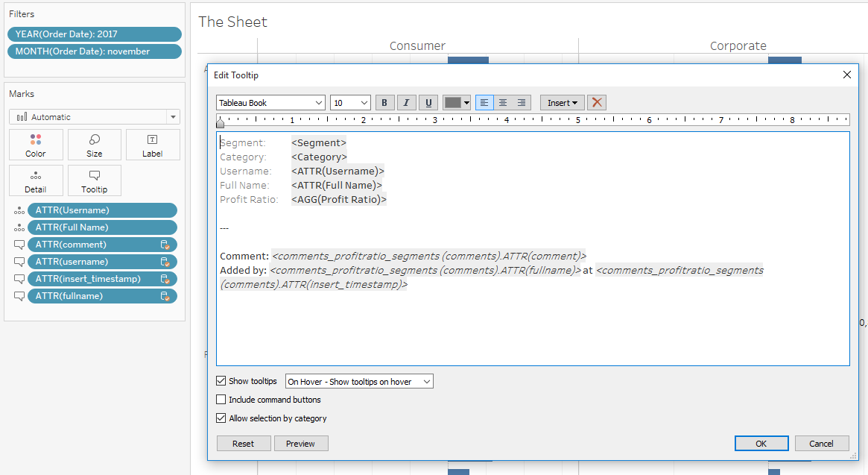Click <AGG(Profit Ratio)> field in tooltip
Image resolution: width=868 pixels, height=475 pixels.
click(x=339, y=200)
